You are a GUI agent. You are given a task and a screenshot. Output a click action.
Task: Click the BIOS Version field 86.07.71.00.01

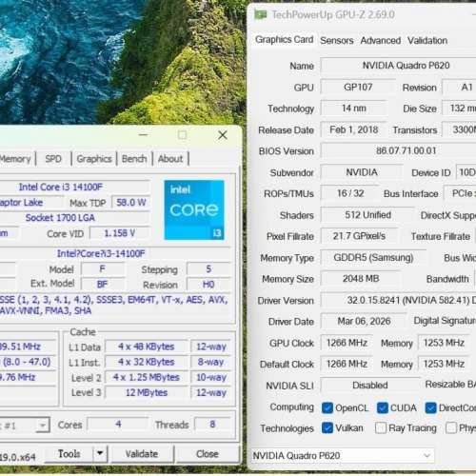pyautogui.click(x=399, y=150)
